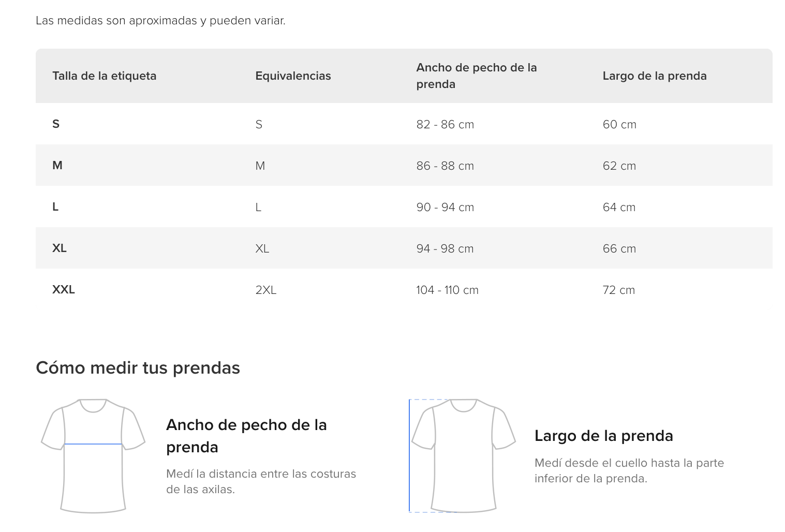This screenshot has width=785, height=532.
Task: Click equivalence value L in Equivalencias column
Action: pyautogui.click(x=258, y=208)
